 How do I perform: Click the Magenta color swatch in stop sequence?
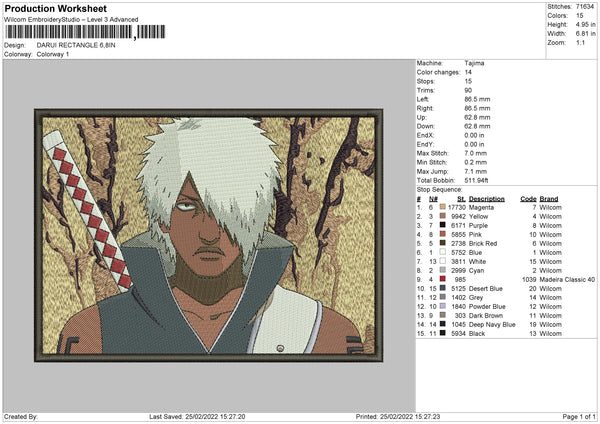pyautogui.click(x=444, y=207)
